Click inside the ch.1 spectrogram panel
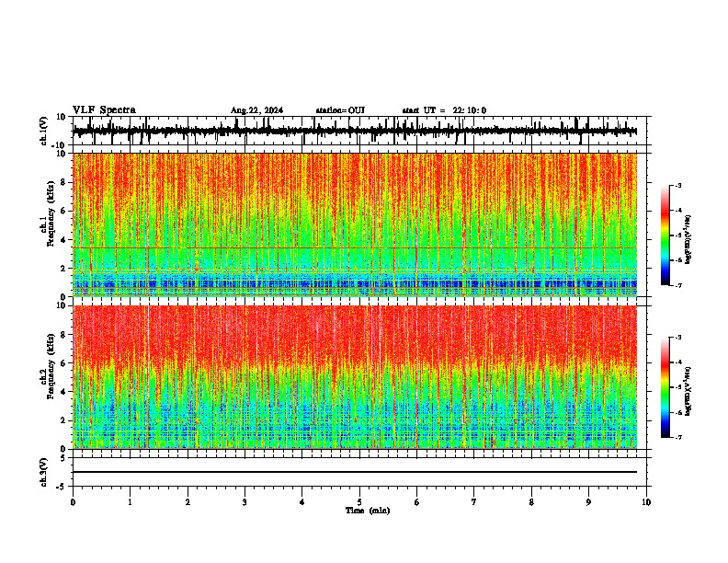728x563 pixels. click(x=355, y=224)
